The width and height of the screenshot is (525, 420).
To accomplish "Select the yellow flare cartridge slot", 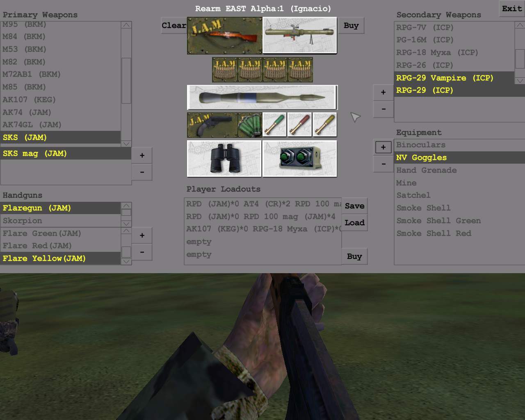I will [x=324, y=125].
